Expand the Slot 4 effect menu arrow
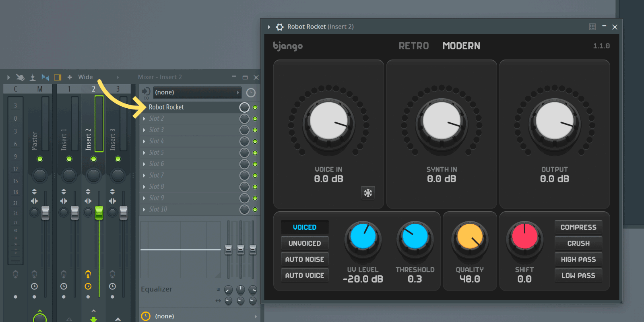This screenshot has width=644, height=322. click(144, 141)
